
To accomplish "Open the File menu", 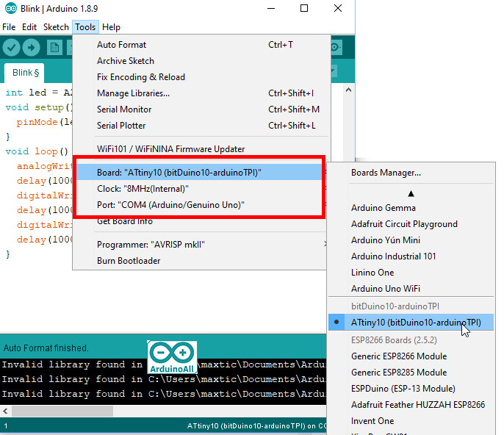I will 9,27.
